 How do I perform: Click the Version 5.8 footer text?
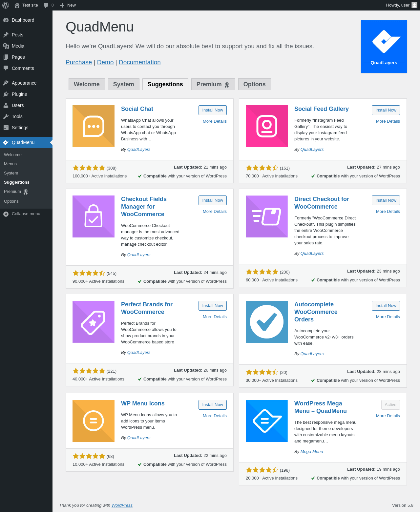403,505
